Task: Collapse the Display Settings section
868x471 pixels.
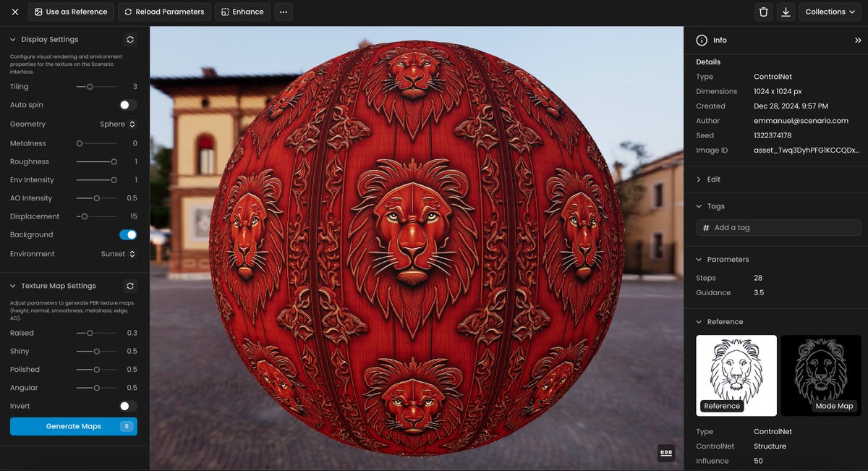Action: [13, 40]
